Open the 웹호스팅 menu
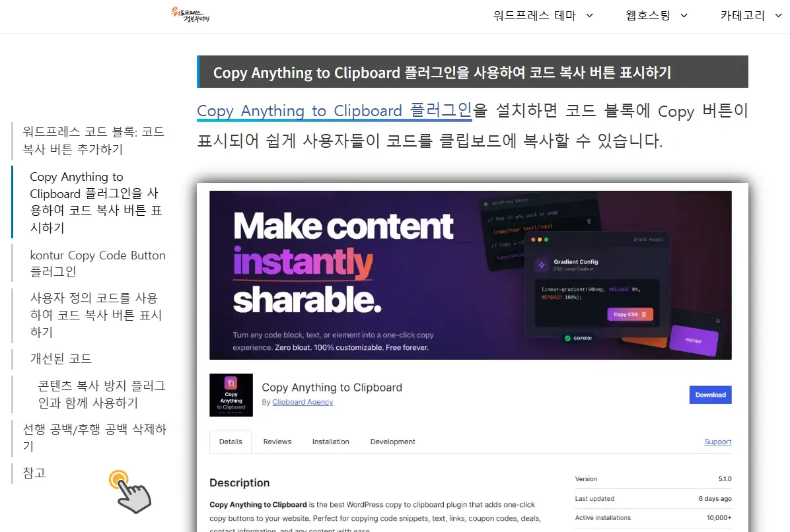Image resolution: width=790 pixels, height=532 pixels. (647, 16)
